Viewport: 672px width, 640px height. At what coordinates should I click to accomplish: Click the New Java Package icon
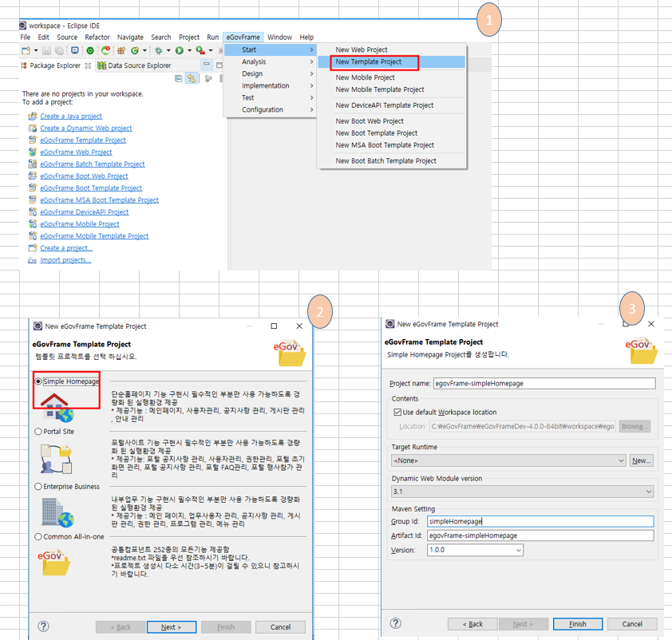coord(121,50)
